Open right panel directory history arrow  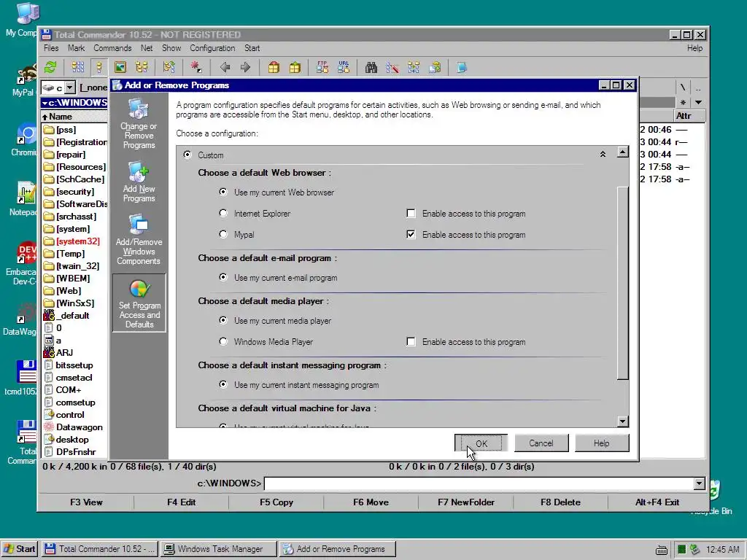698,102
